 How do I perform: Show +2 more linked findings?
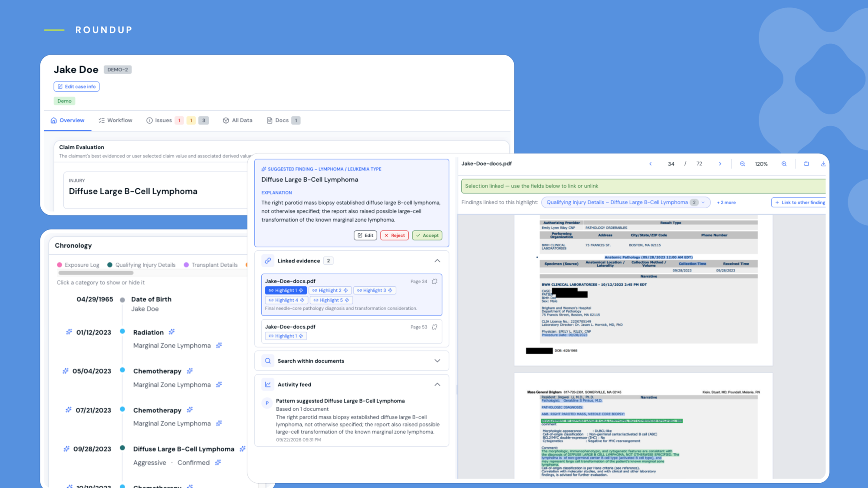[x=726, y=203]
